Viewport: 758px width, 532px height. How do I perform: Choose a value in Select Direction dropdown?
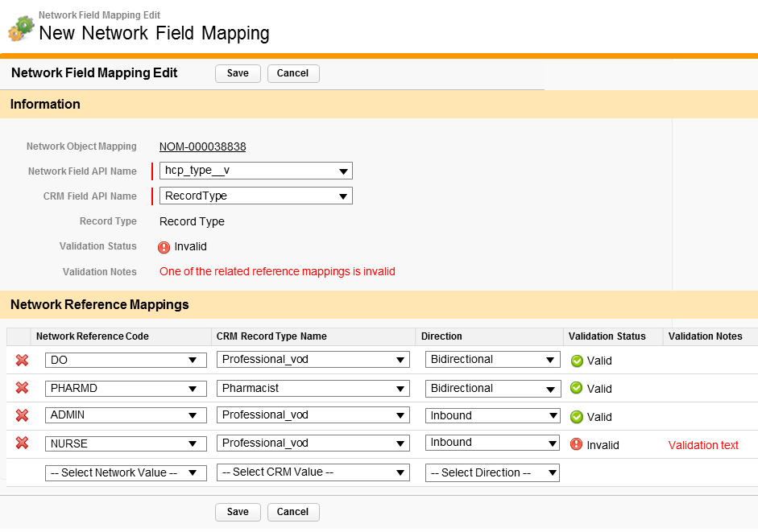pos(492,472)
